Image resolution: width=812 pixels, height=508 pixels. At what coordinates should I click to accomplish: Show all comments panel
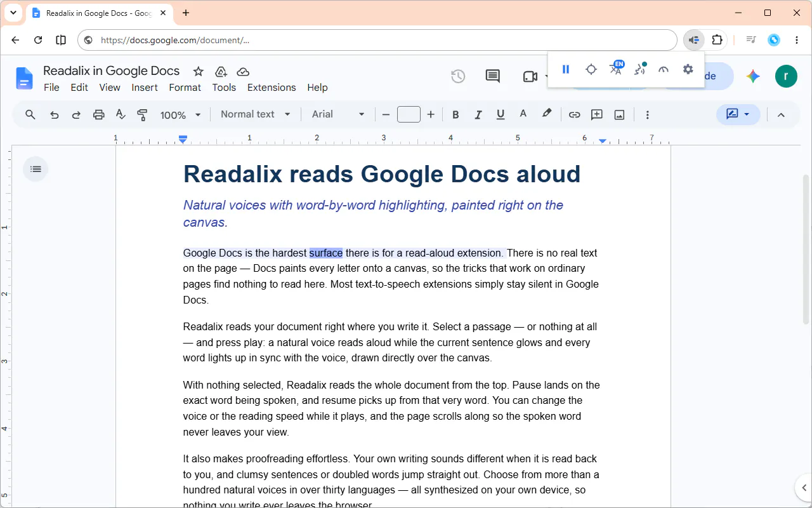[492, 76]
